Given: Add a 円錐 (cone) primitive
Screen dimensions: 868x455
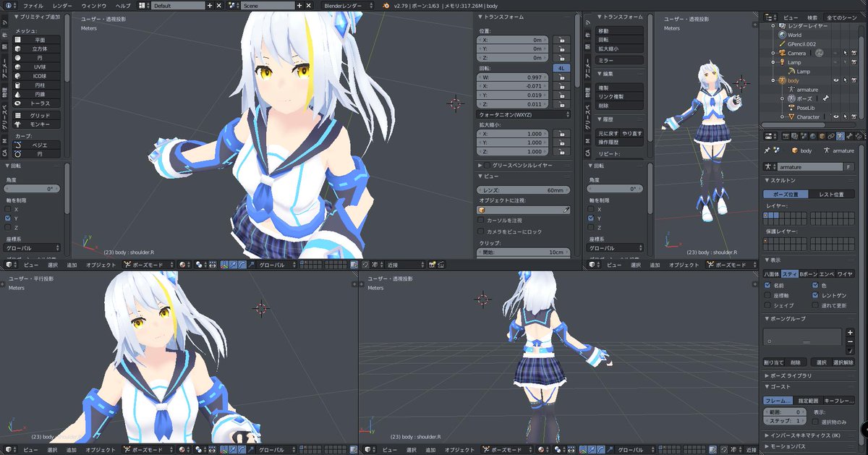Looking at the screenshot, I should (x=36, y=93).
